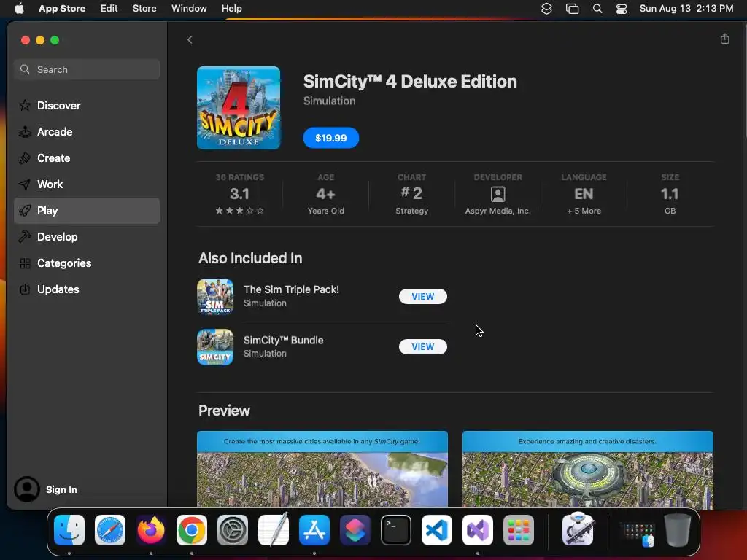Screen dimensions: 747x560
Task: Click the Work paper plane icon
Action: (x=25, y=184)
